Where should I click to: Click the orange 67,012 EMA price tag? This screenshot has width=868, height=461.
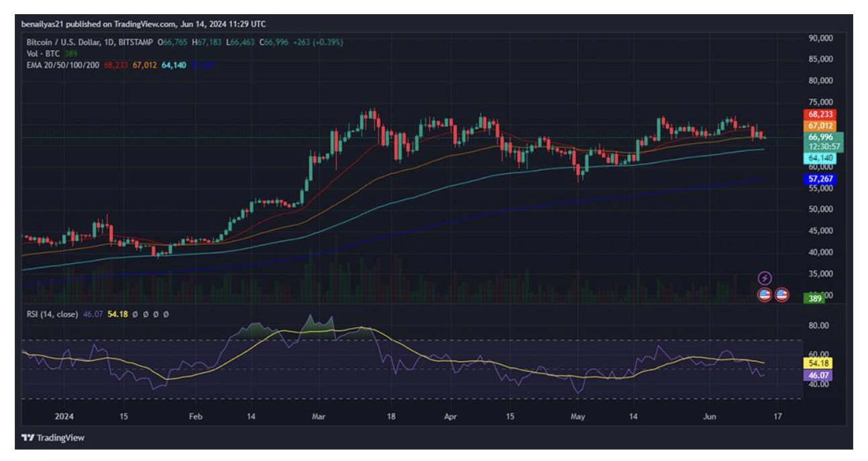click(x=820, y=126)
